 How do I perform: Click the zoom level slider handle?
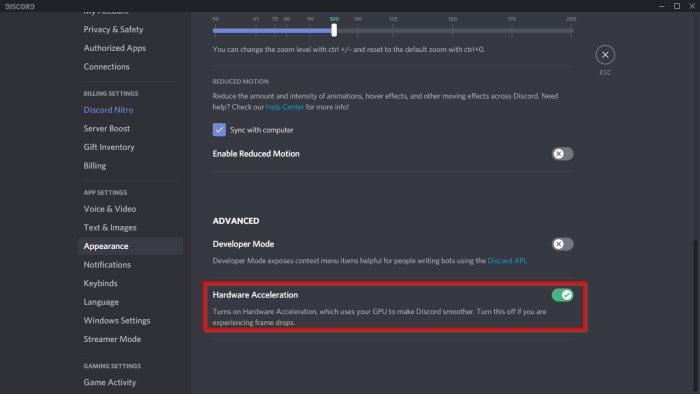[x=334, y=30]
